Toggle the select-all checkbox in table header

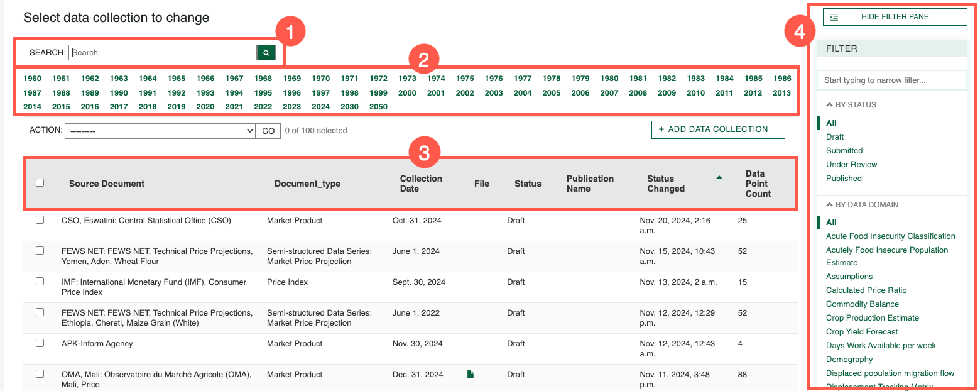click(40, 183)
